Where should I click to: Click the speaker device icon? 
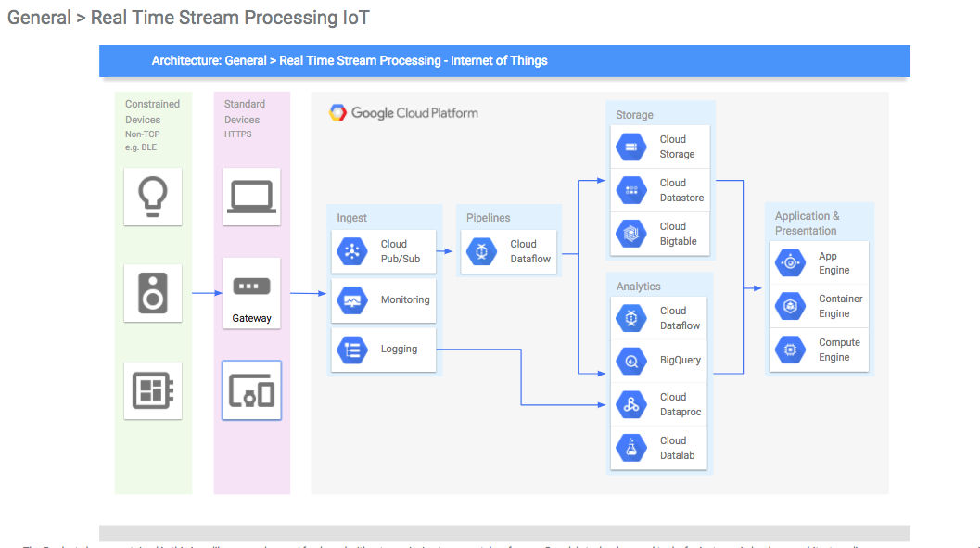[152, 293]
